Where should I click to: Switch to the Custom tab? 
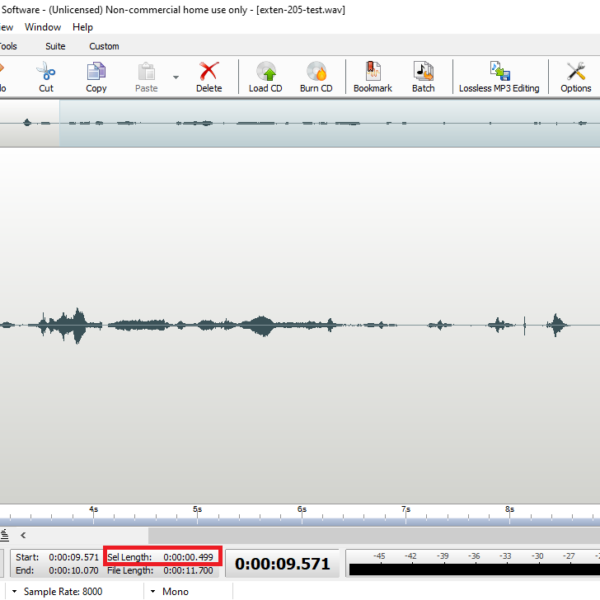pos(104,46)
